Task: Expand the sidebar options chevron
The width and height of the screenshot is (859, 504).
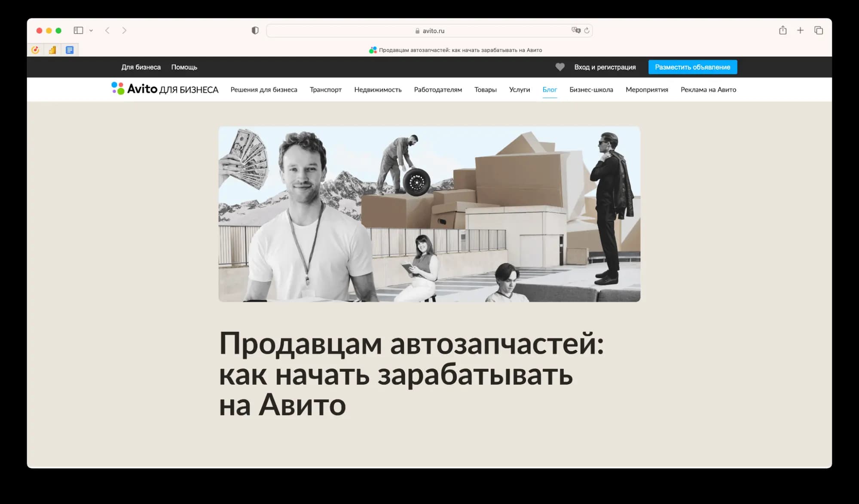Action: (91, 30)
